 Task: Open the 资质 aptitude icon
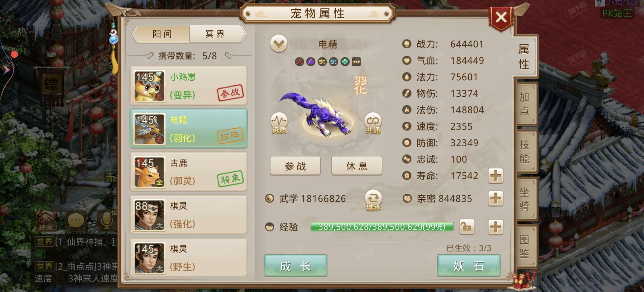tap(279, 123)
